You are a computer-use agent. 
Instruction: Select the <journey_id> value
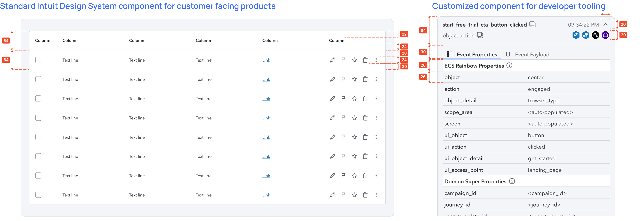[x=544, y=205]
